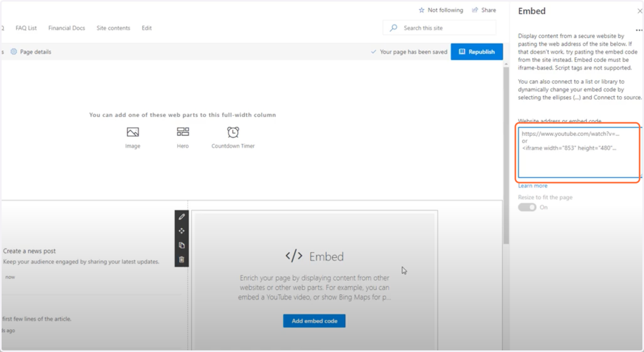644x352 pixels.
Task: Add the Hero web part
Action: 183,138
